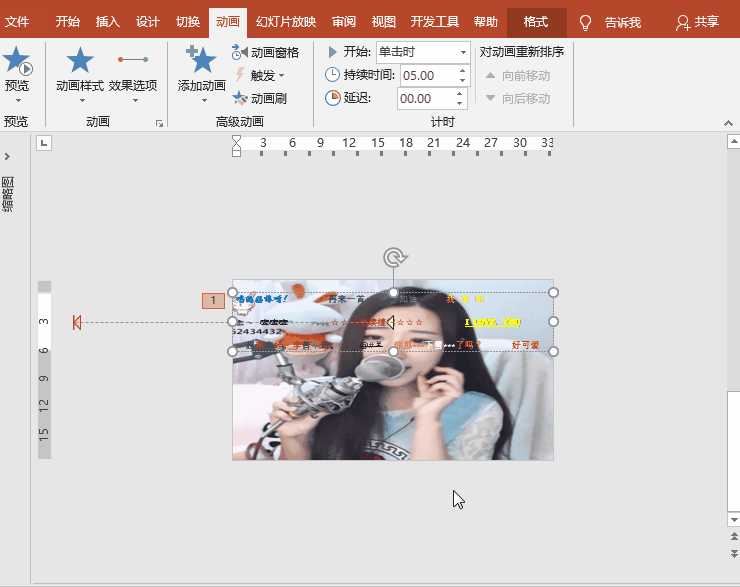This screenshot has height=587, width=740.
Task: Click the motion path red start marker
Action: (x=77, y=322)
